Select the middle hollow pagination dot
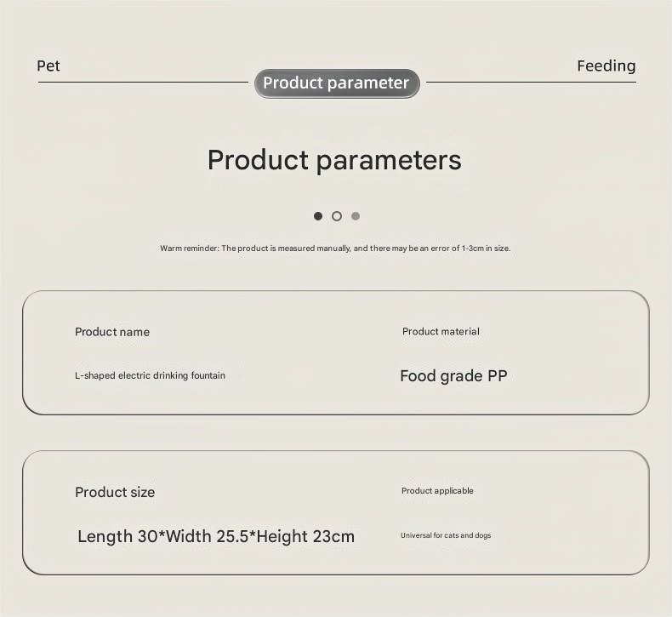672x617 pixels. tap(337, 216)
